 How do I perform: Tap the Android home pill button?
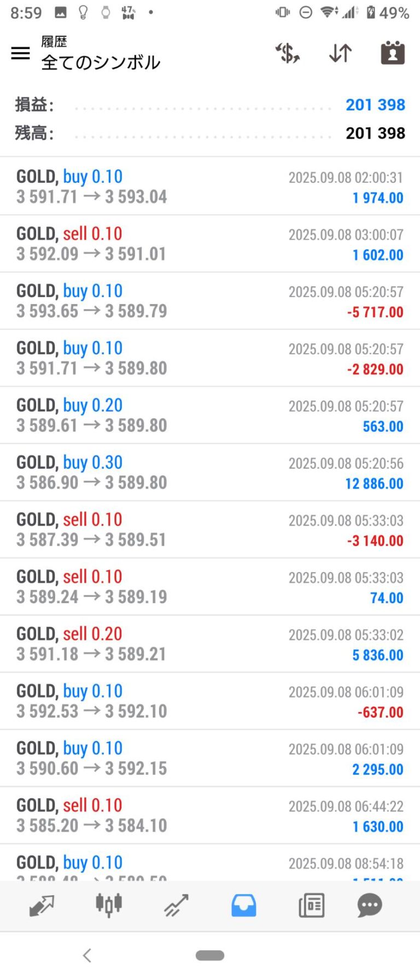pos(210,955)
